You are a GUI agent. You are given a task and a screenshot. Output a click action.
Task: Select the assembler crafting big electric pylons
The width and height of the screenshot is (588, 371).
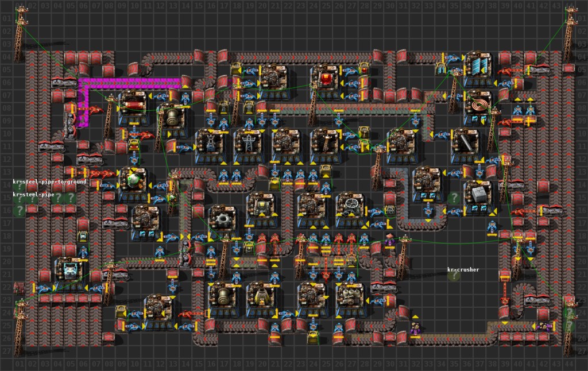248,146
